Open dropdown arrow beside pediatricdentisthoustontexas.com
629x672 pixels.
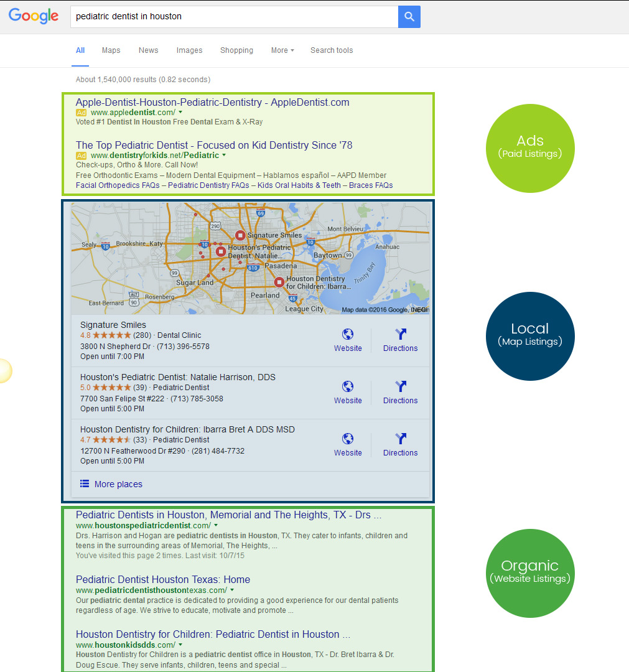(x=232, y=590)
